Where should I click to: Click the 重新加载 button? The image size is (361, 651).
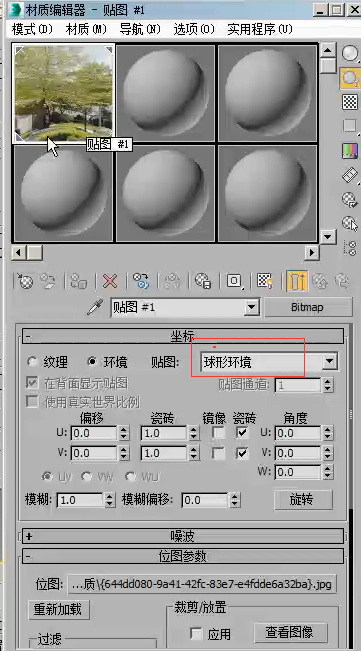pyautogui.click(x=58, y=609)
